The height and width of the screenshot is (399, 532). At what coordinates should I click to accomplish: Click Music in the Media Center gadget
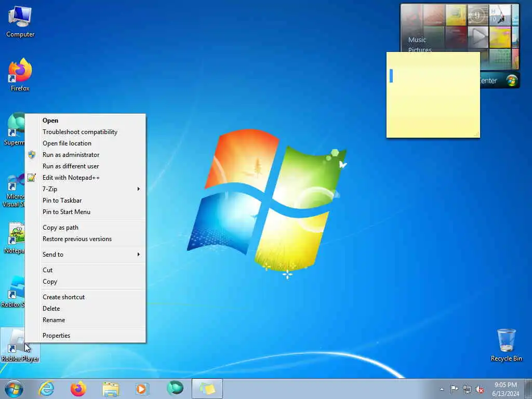[x=417, y=39]
